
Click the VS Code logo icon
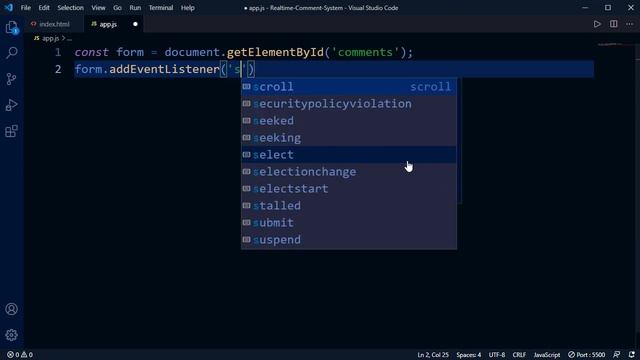coord(9,7)
